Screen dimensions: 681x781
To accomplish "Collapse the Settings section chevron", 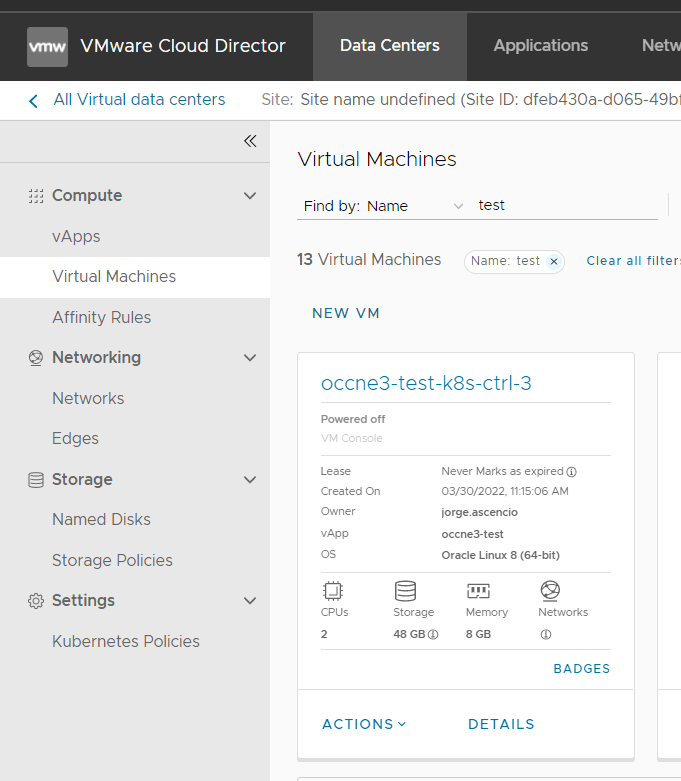I will coord(250,601).
